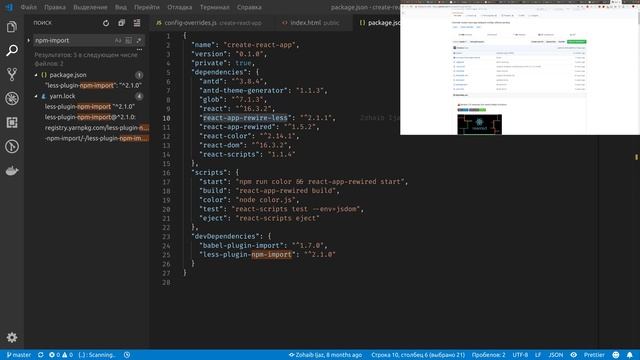Screen dimensions: 640x360
Task: Open the Docker whale icon view
Action: [12, 171]
